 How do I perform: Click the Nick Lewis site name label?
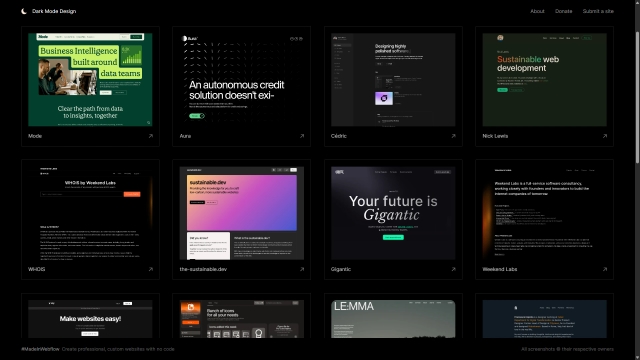tap(495, 136)
